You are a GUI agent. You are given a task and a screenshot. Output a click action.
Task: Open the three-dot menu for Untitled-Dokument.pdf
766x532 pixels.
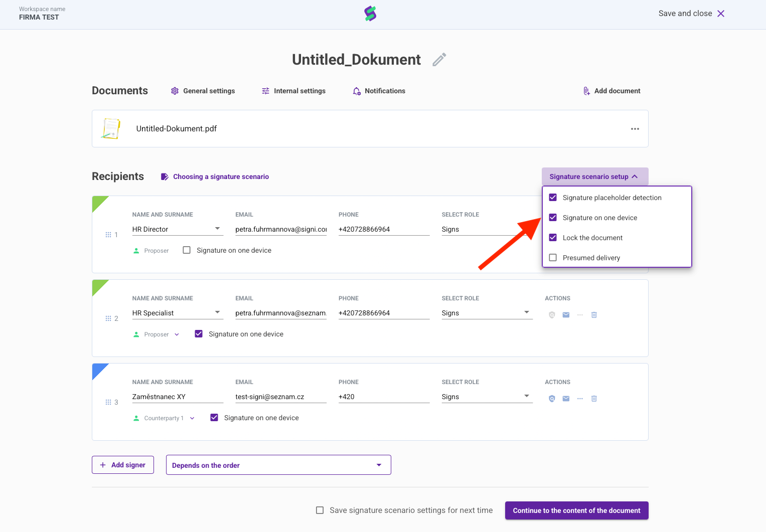coord(635,129)
